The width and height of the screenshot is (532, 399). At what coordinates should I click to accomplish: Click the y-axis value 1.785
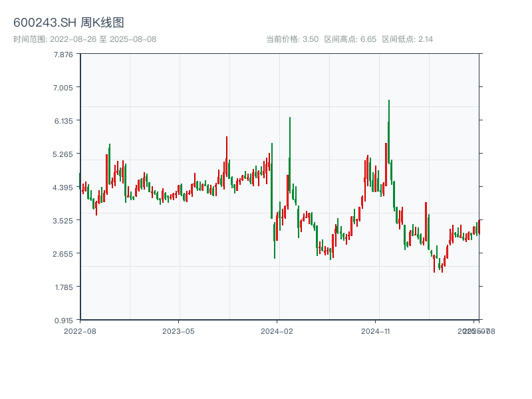[x=64, y=287]
